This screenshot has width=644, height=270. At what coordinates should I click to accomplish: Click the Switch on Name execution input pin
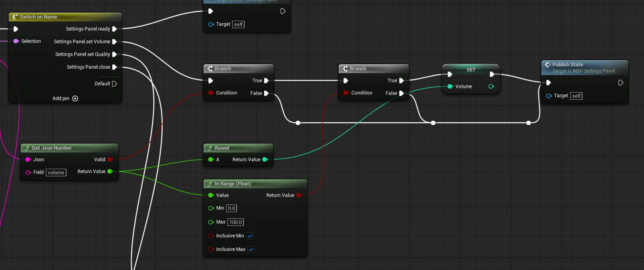pyautogui.click(x=16, y=29)
